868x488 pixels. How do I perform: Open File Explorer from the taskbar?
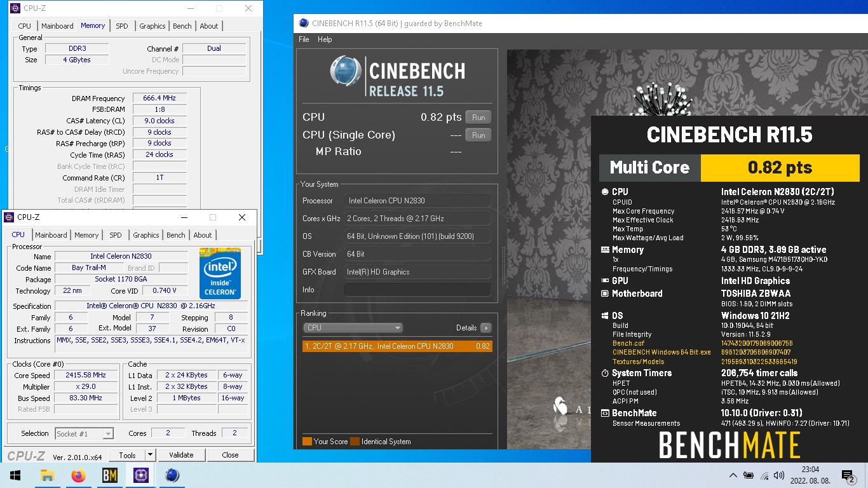[x=47, y=475]
